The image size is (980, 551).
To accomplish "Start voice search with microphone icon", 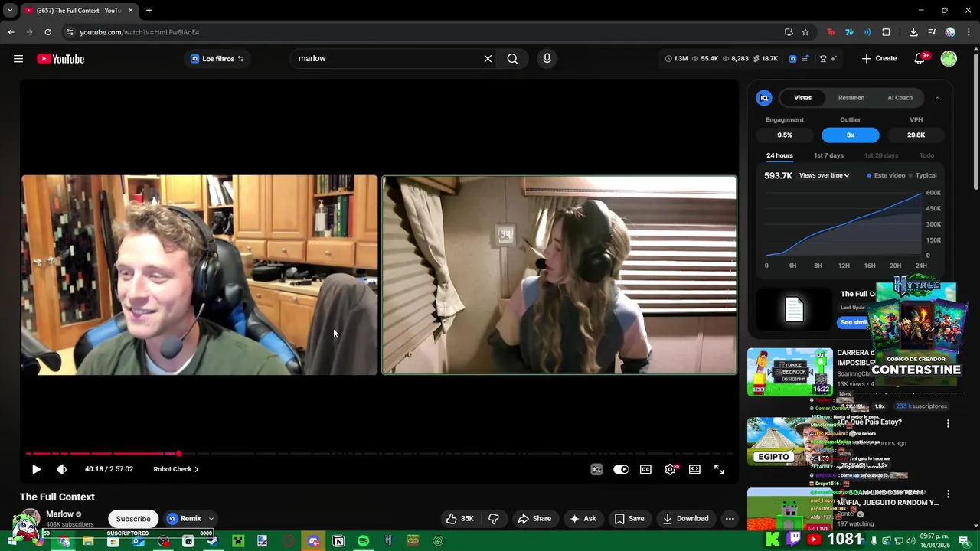I will pyautogui.click(x=547, y=59).
